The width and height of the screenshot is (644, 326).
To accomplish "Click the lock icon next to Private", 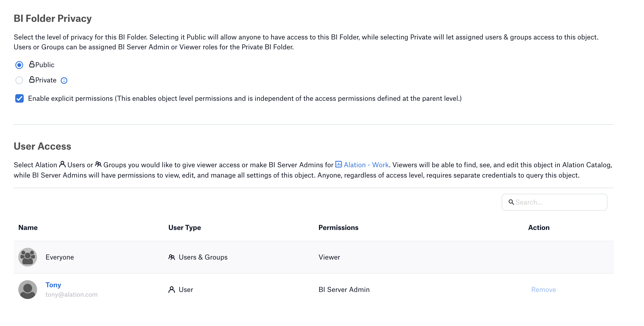I will [x=32, y=80].
